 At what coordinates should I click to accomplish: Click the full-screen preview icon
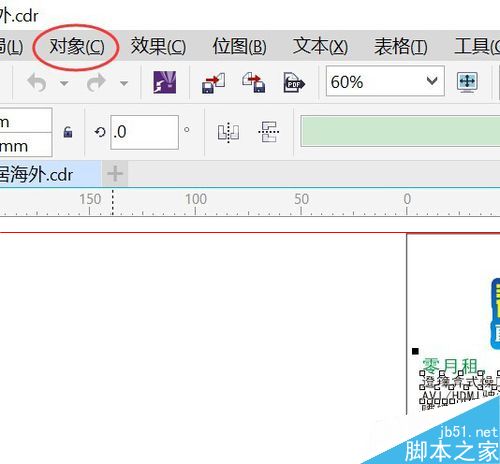[467, 82]
